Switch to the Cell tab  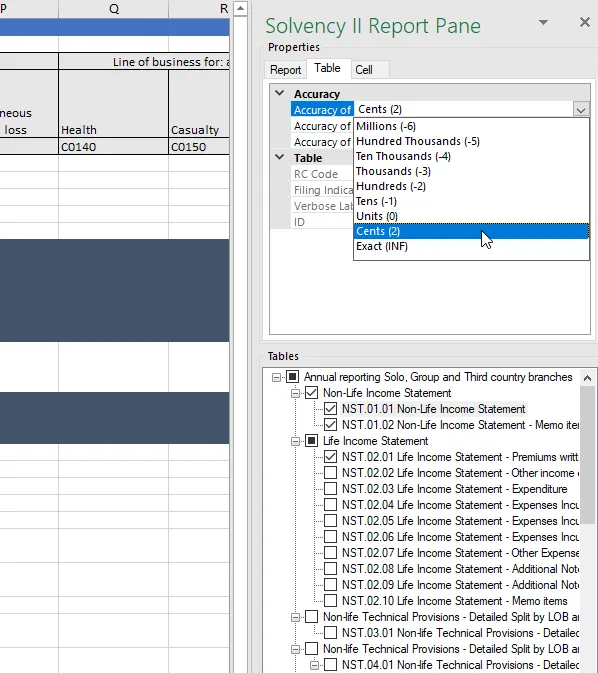tap(364, 70)
